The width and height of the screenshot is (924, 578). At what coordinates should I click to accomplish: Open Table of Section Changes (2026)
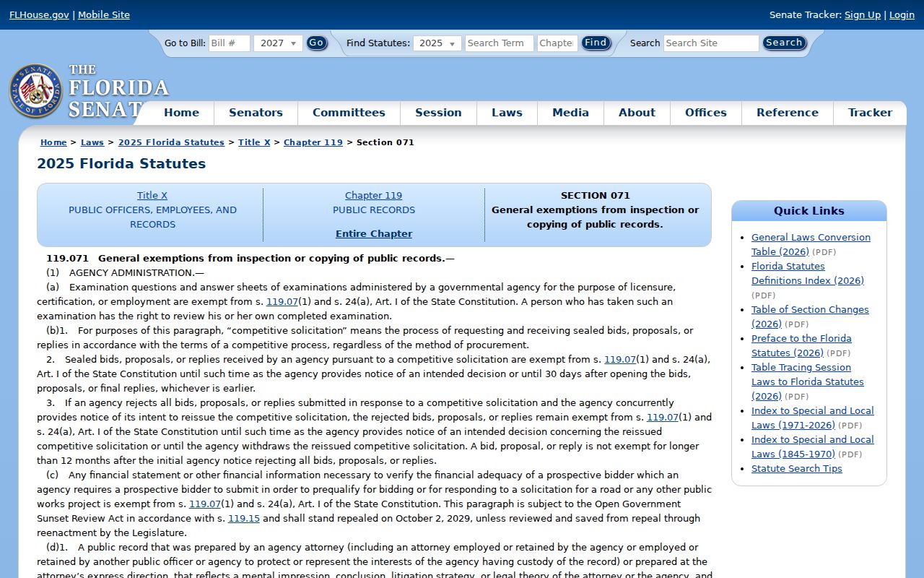pyautogui.click(x=810, y=316)
